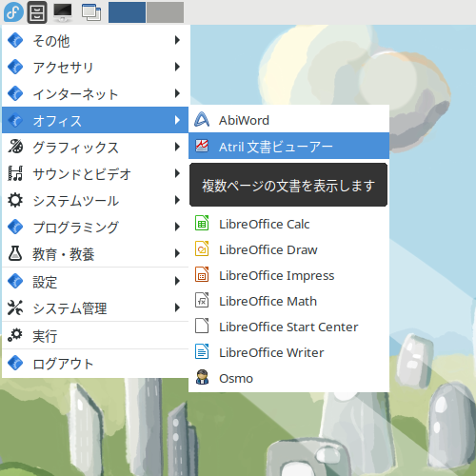Screen dimensions: 476x476
Task: Click the black monitor terminal icon
Action: [x=63, y=12]
